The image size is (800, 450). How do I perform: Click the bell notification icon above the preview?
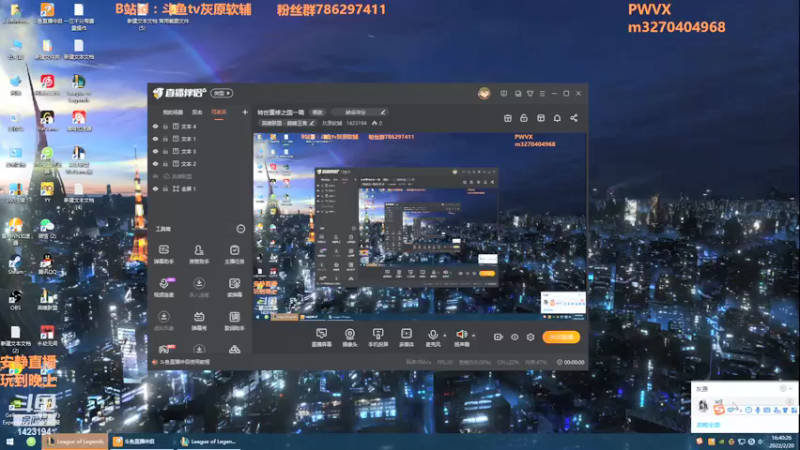[x=557, y=118]
